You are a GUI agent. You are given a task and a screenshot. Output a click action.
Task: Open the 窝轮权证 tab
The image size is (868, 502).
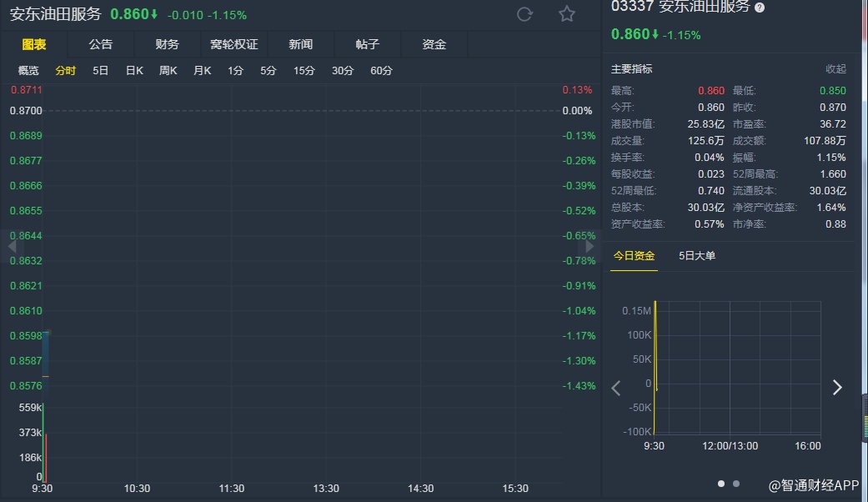(234, 44)
